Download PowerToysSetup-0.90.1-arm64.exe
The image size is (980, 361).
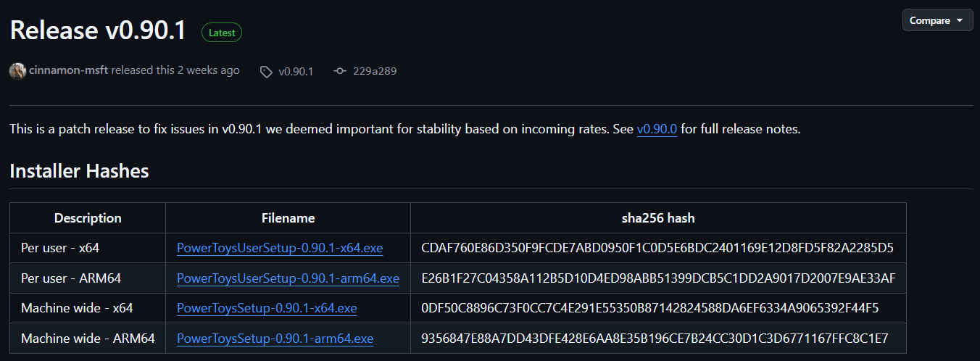pos(275,339)
